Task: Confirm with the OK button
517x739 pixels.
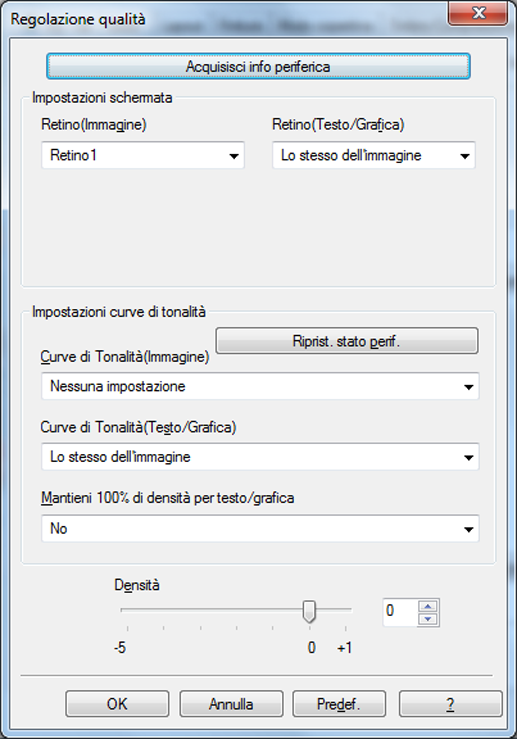Action: 117,704
